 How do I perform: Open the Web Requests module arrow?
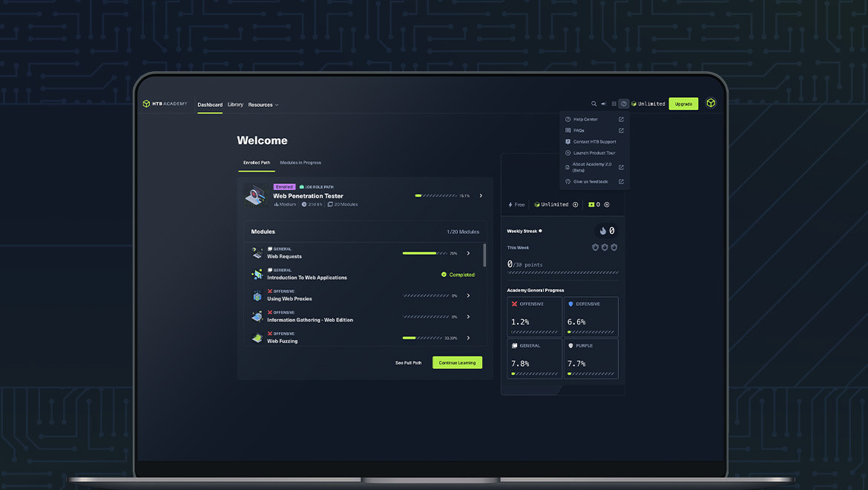coord(468,253)
